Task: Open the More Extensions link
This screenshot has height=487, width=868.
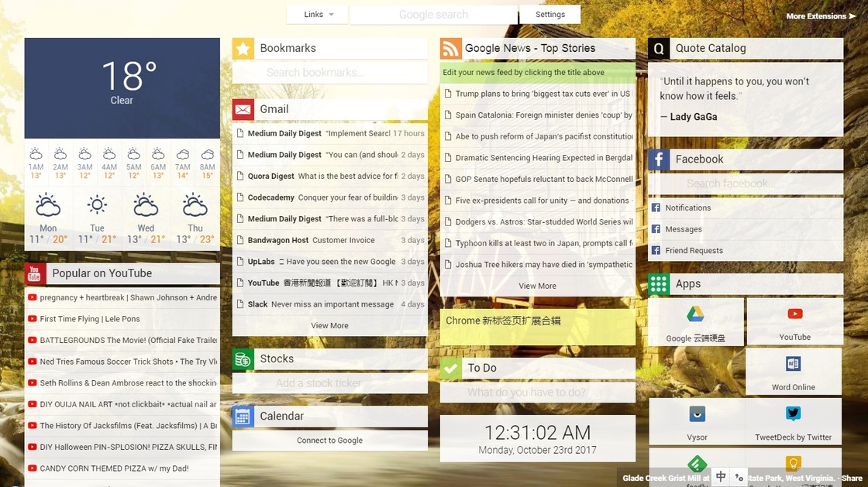Action: point(821,16)
